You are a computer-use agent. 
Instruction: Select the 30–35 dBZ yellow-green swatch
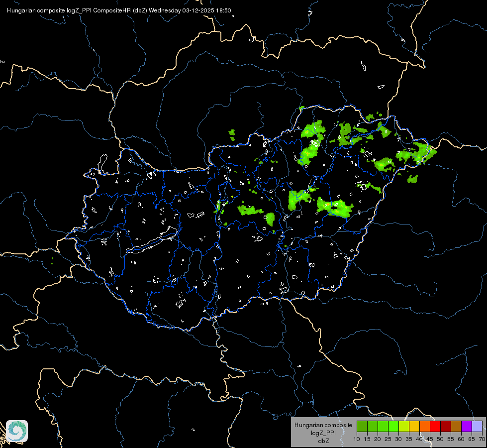point(404,426)
